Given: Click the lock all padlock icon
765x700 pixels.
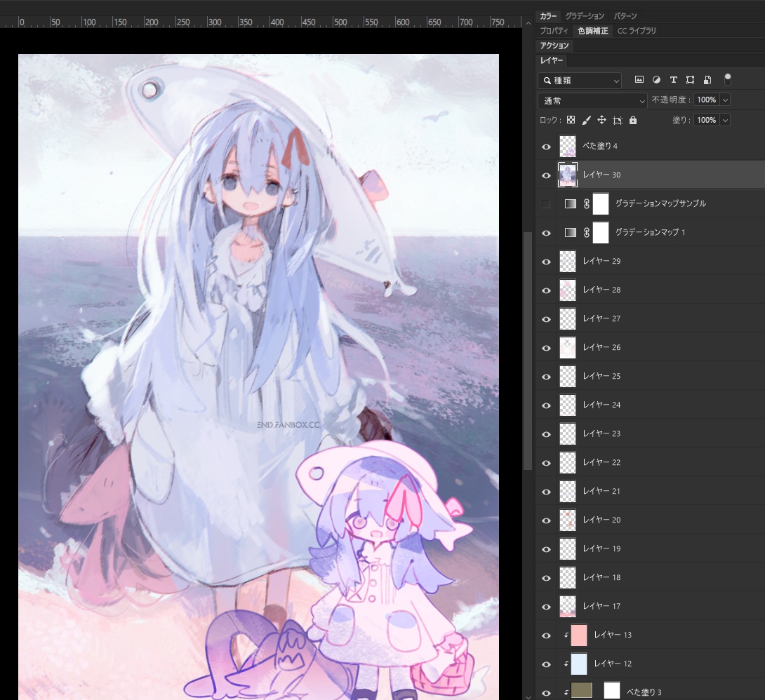Looking at the screenshot, I should coord(633,121).
